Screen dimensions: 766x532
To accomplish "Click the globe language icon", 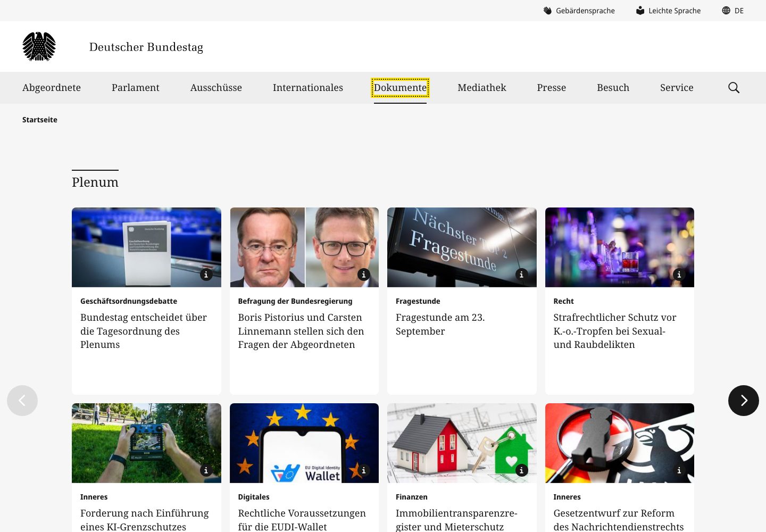I will (x=726, y=11).
